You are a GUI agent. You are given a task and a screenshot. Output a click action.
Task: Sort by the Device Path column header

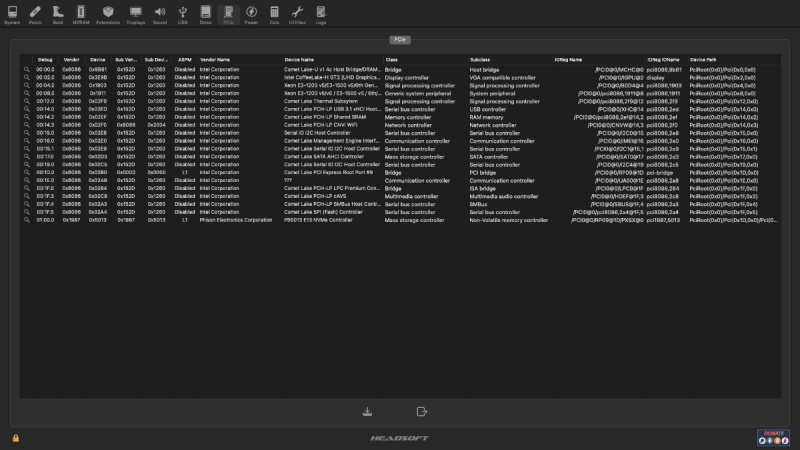(734, 60)
